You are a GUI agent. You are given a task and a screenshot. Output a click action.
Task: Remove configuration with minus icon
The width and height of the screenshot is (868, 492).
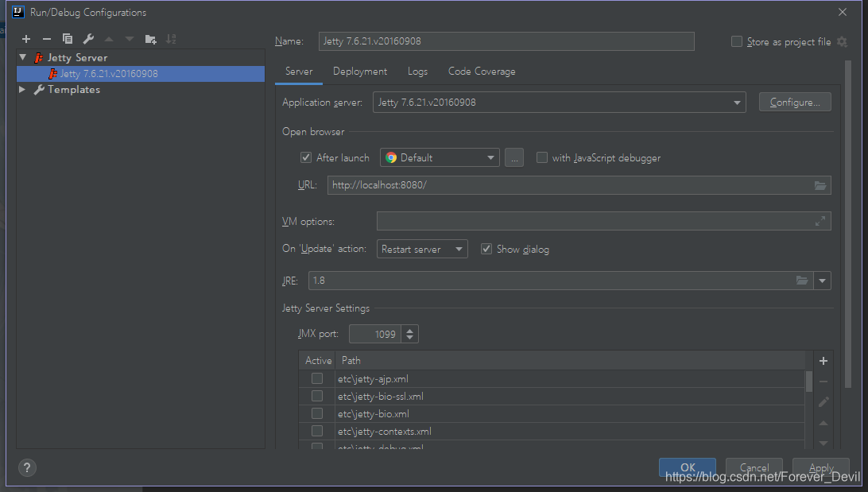click(46, 39)
